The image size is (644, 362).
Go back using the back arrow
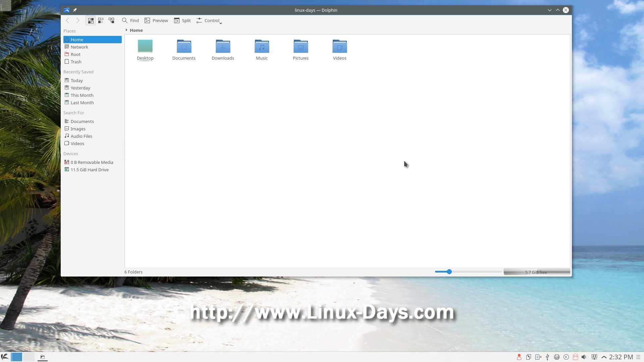pos(67,20)
